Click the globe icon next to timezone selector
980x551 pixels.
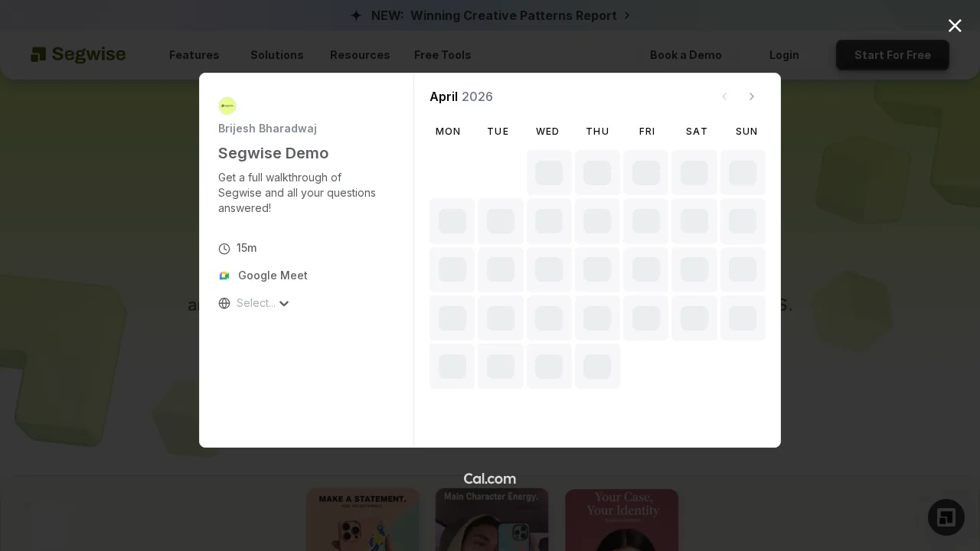[x=224, y=303]
